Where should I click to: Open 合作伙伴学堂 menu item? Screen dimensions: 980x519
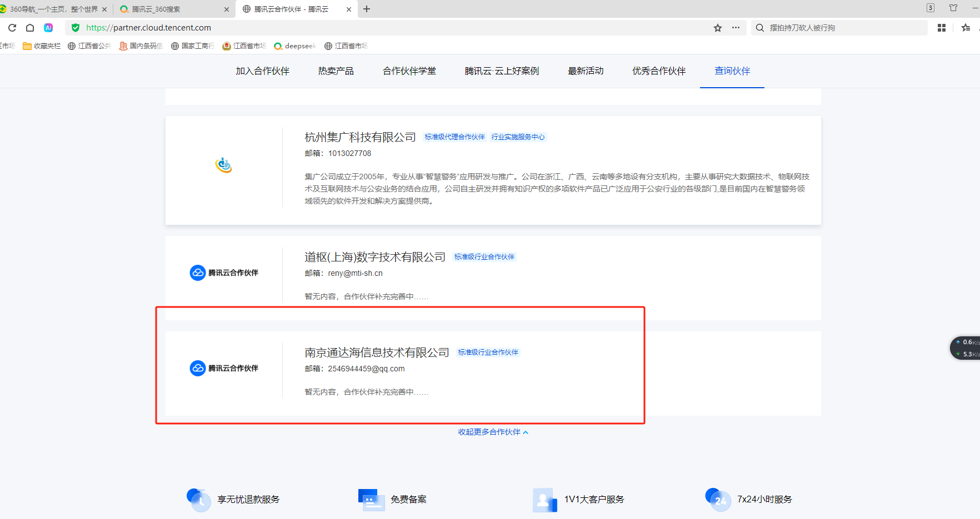click(409, 71)
